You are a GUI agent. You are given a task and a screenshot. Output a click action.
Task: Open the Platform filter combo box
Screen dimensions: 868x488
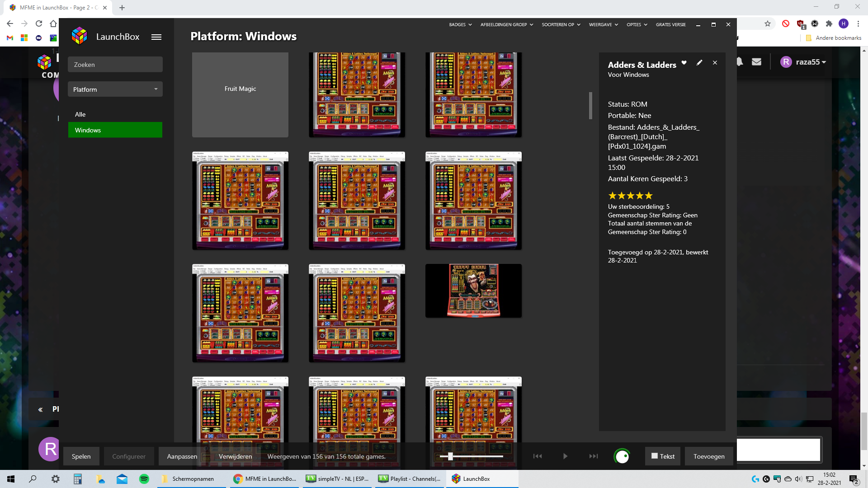point(115,89)
